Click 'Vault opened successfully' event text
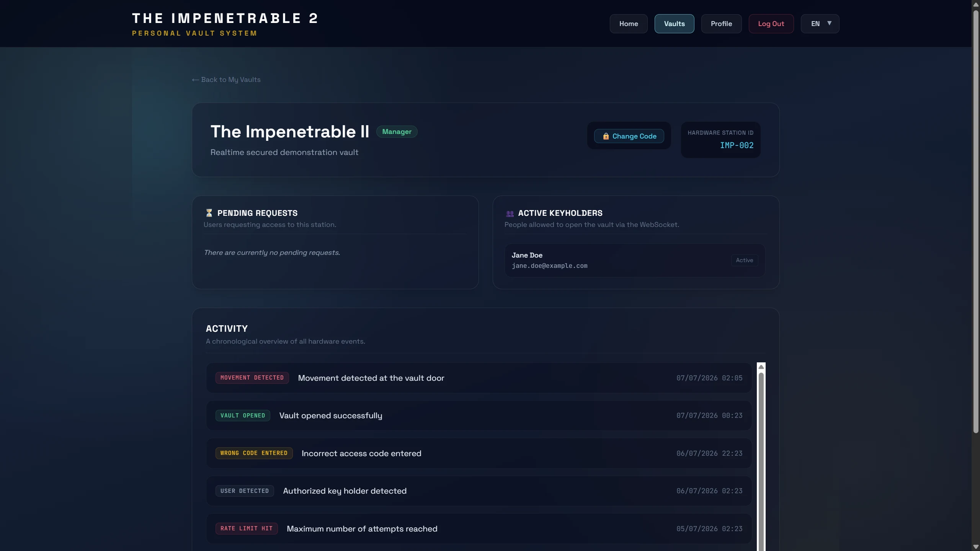The image size is (980, 551). (331, 416)
